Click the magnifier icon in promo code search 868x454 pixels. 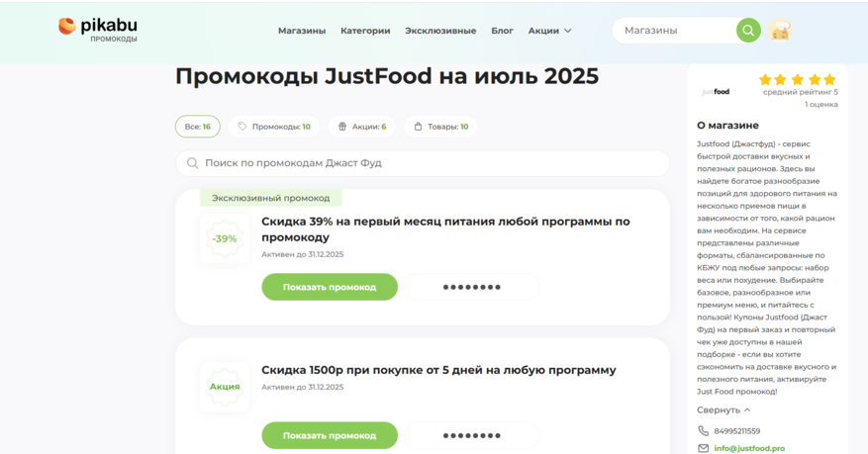pyautogui.click(x=192, y=163)
